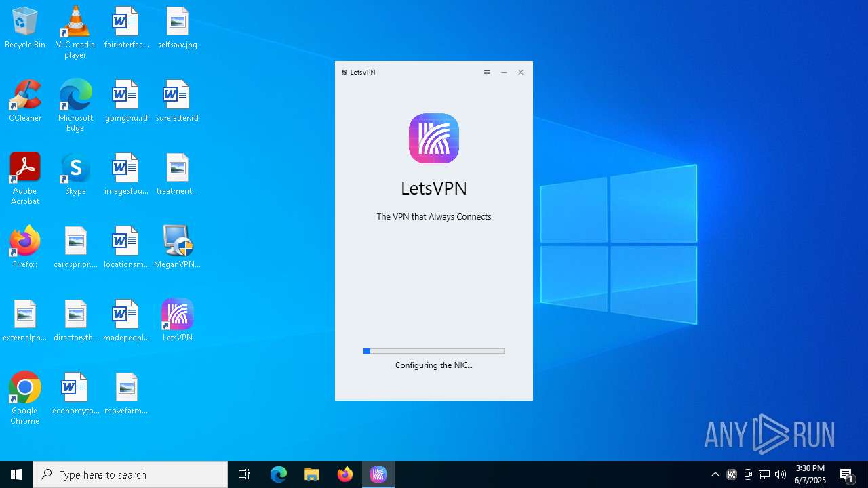This screenshot has height=488, width=868.
Task: Select the selfsaw.jpg image file
Action: (178, 28)
